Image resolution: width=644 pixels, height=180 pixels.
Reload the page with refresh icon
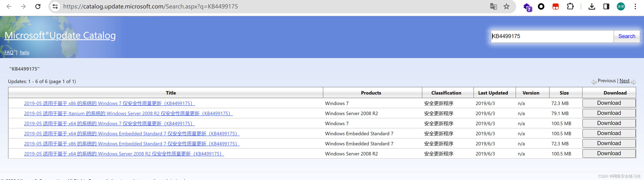tap(38, 6)
